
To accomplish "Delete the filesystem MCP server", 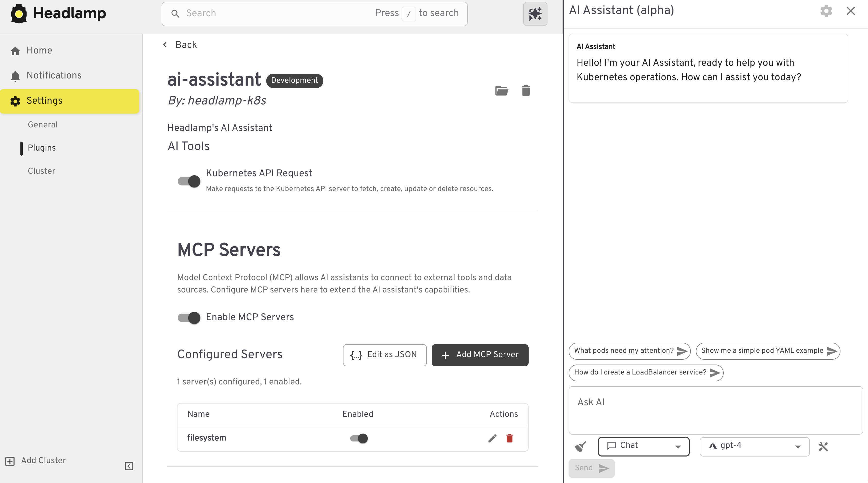I will pos(509,438).
